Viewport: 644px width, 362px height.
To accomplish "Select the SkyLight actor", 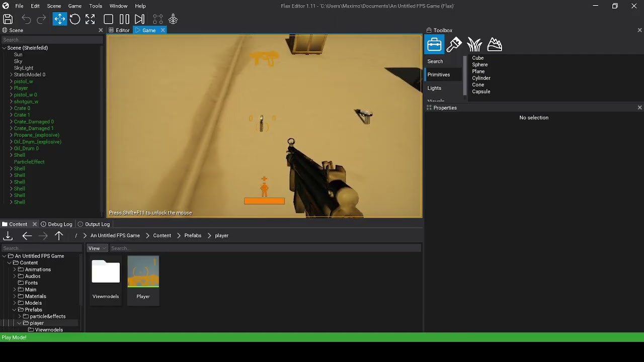I will (24, 68).
